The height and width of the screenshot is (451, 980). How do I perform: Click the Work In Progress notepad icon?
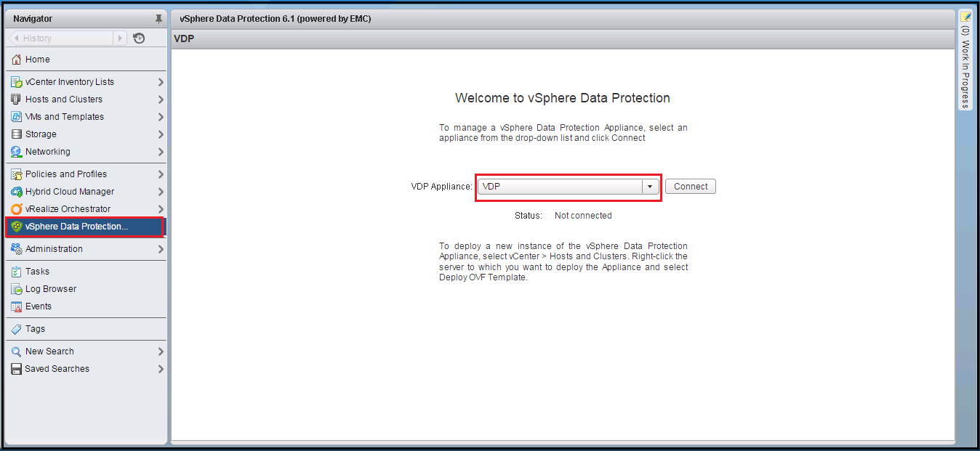tap(965, 17)
